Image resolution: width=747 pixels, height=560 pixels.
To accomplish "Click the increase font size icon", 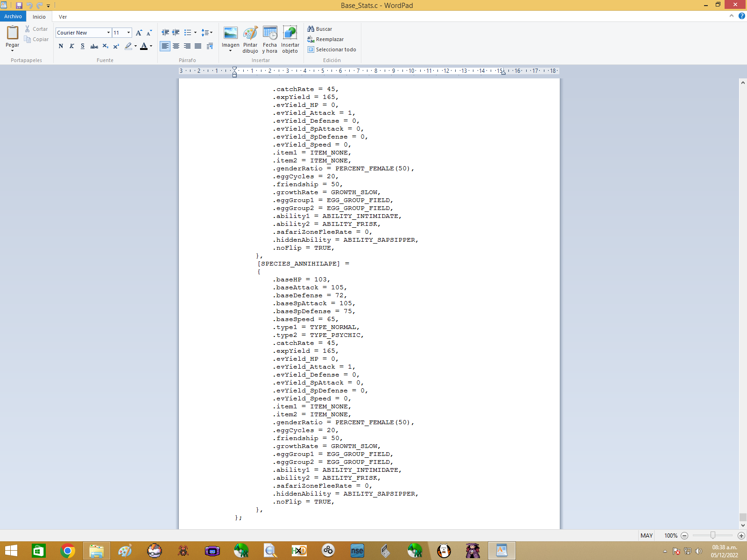I will tap(139, 33).
